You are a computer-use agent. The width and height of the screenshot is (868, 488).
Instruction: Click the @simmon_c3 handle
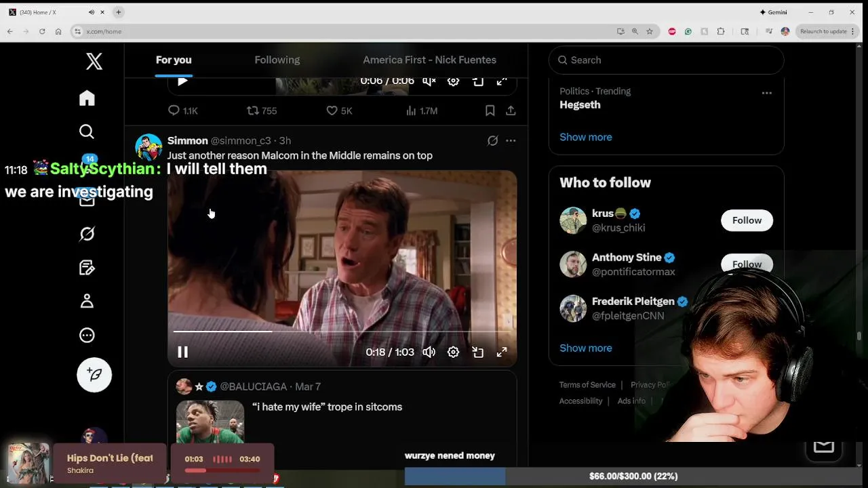coord(241,140)
